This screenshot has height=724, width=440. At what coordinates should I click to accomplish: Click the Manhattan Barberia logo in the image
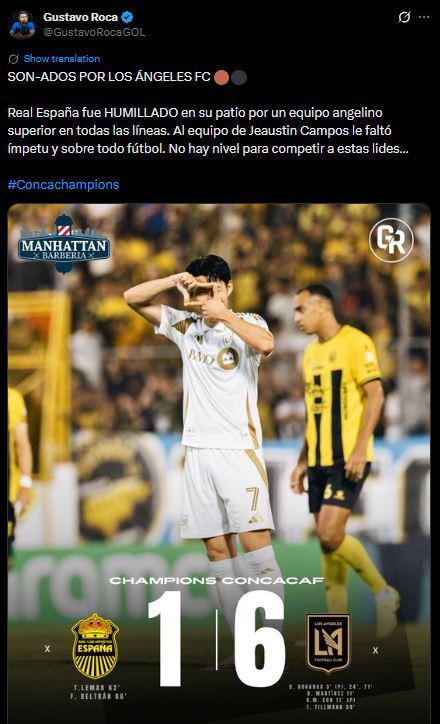coord(64,244)
